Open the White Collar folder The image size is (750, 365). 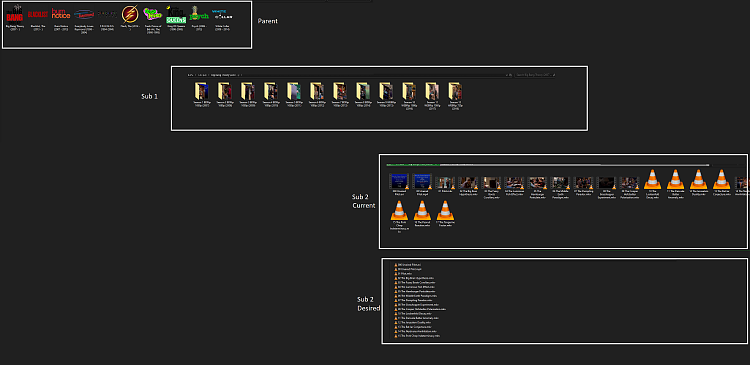point(222,19)
